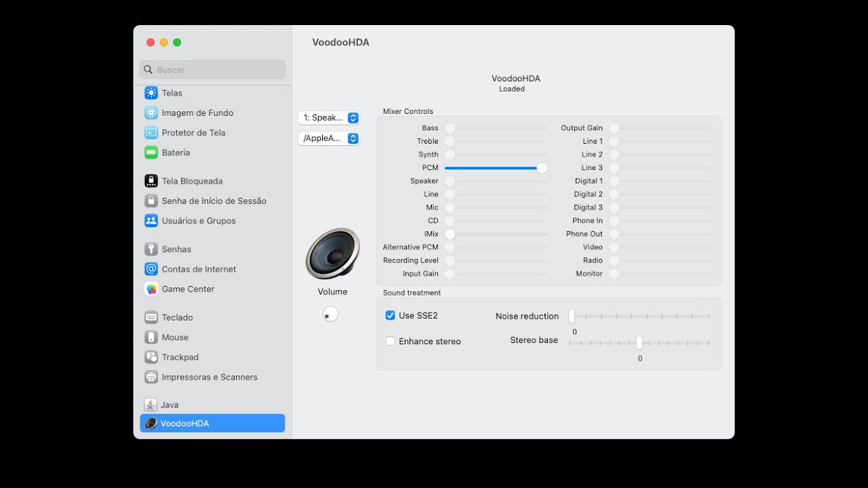This screenshot has width=868, height=488.
Task: Select Bateria in the sidebar
Action: point(212,152)
